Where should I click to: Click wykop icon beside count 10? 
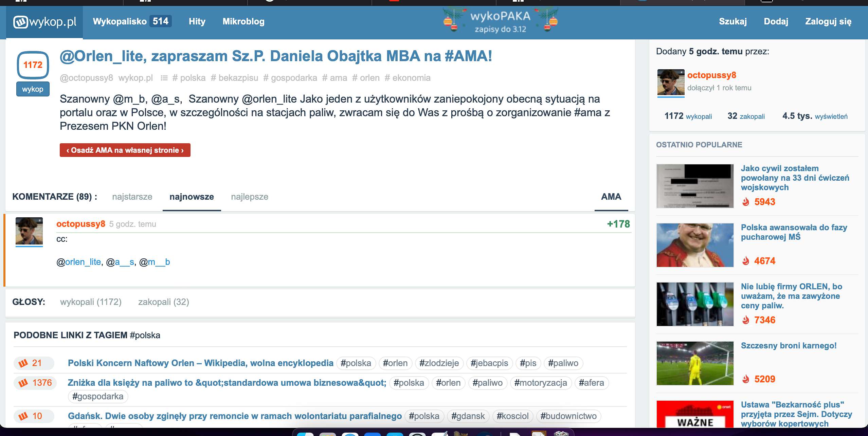pos(23,416)
